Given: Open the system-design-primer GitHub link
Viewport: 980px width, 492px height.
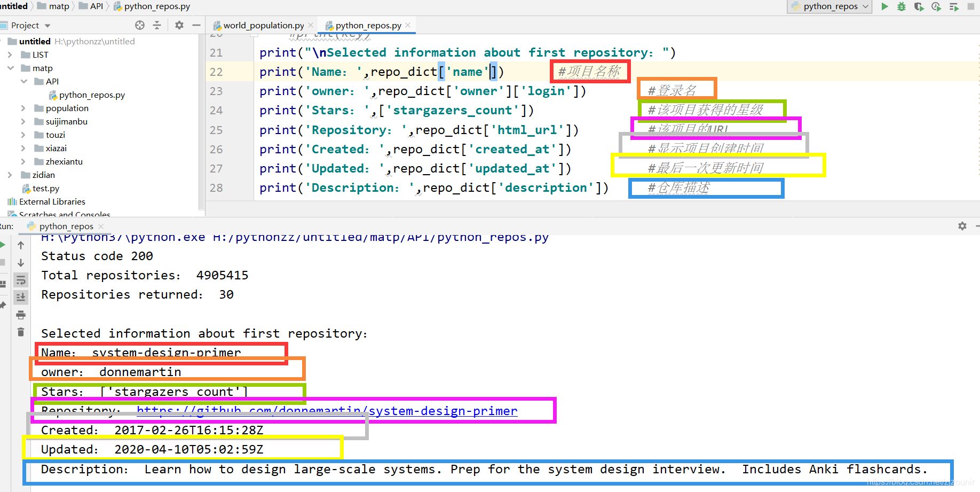Looking at the screenshot, I should (x=327, y=411).
